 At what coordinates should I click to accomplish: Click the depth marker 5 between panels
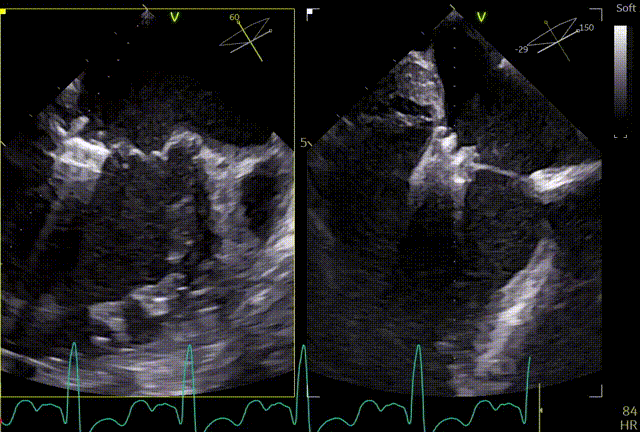[x=304, y=143]
